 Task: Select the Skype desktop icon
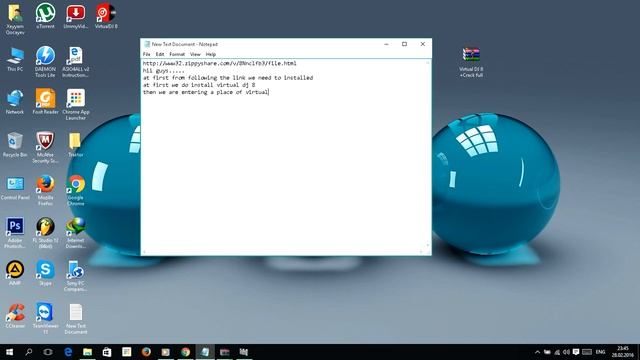pyautogui.click(x=45, y=273)
